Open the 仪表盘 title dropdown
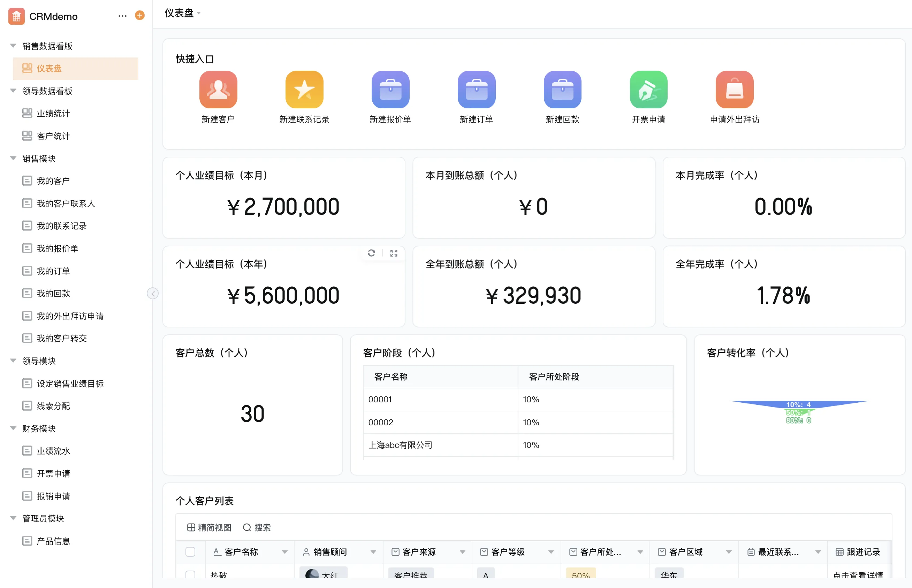Image resolution: width=912 pixels, height=588 pixels. click(x=199, y=13)
